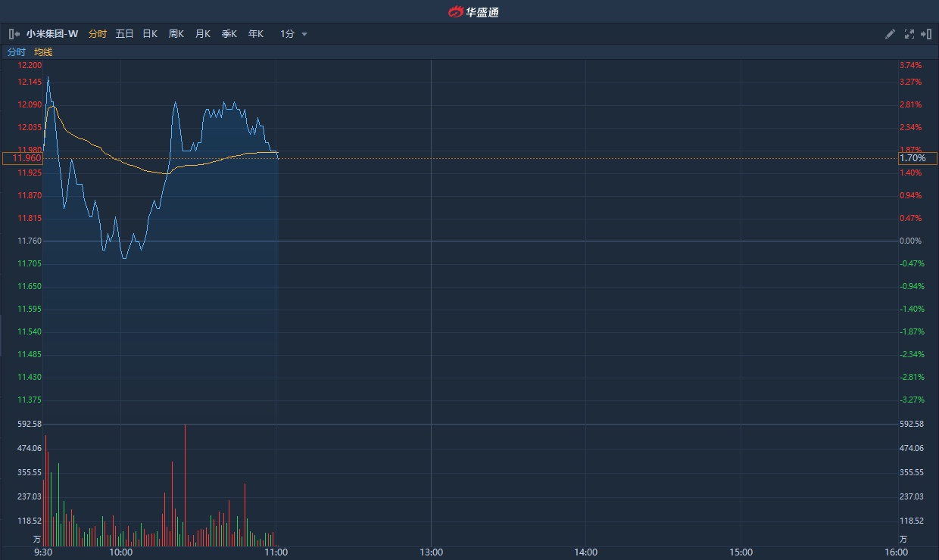Viewport: 939px width, 560px height.
Task: Toggle the 均线 average line legend
Action: 43,52
